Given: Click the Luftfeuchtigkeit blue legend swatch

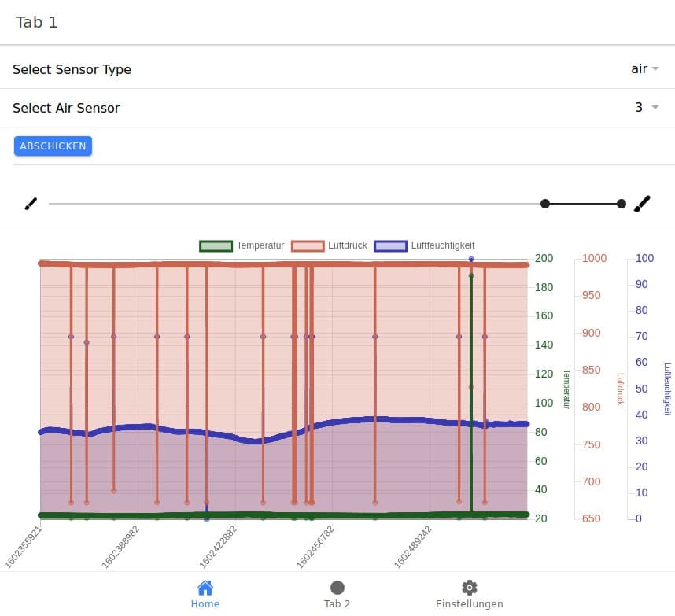Looking at the screenshot, I should [x=390, y=245].
